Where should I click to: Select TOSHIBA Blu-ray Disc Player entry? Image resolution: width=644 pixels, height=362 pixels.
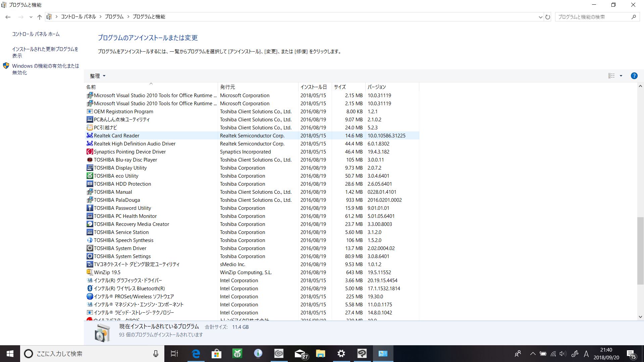point(125,160)
